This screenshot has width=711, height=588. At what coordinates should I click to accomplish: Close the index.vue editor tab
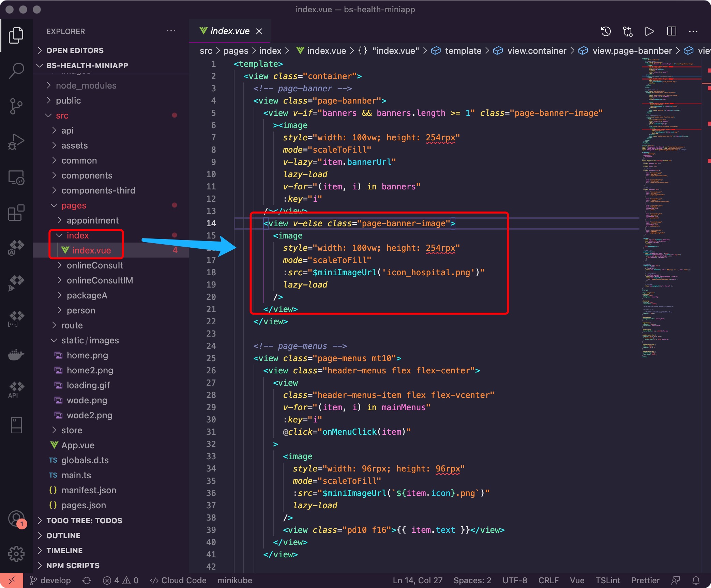click(x=259, y=31)
